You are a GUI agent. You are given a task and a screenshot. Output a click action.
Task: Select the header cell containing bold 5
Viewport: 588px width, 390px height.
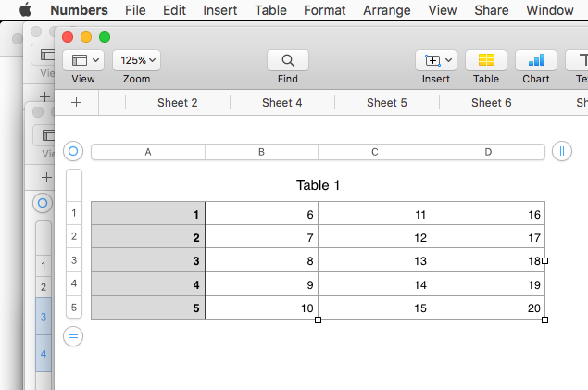[148, 308]
